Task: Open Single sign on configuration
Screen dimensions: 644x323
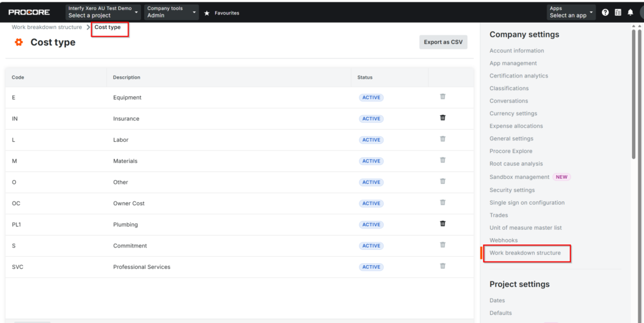Action: (527, 203)
